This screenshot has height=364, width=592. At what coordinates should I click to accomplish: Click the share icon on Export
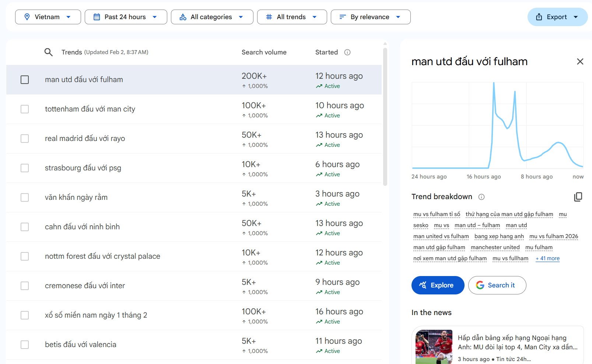[539, 17]
